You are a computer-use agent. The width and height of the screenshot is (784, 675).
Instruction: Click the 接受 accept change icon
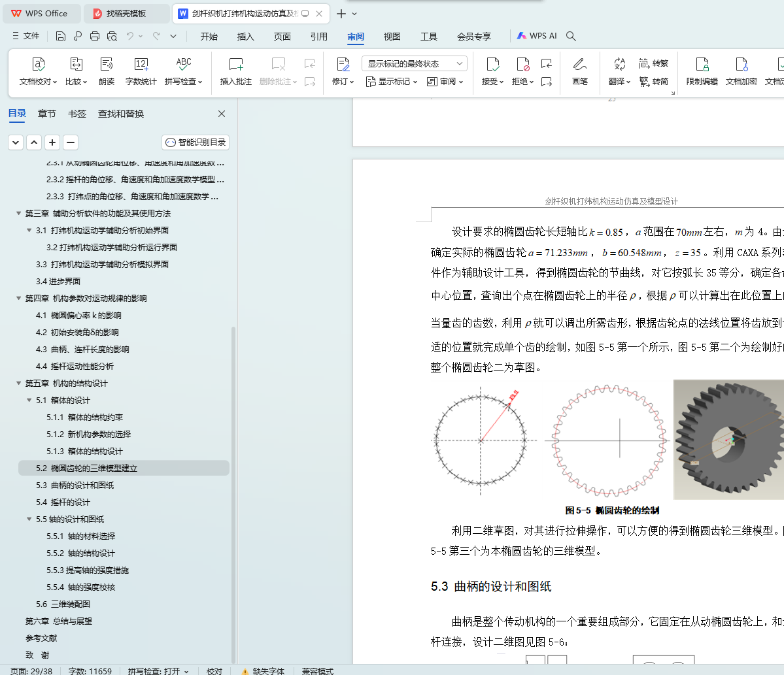[x=492, y=65]
